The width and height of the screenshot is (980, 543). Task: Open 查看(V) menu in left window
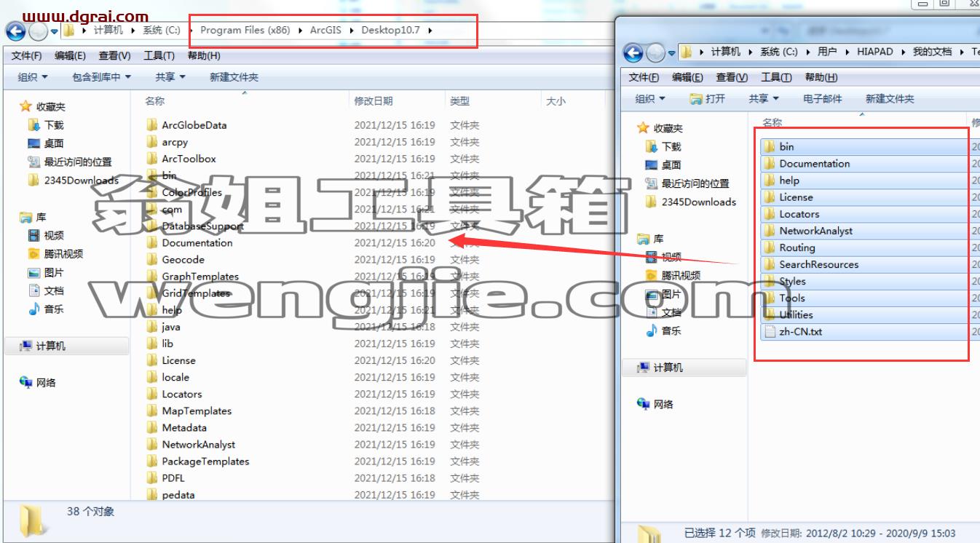(114, 56)
